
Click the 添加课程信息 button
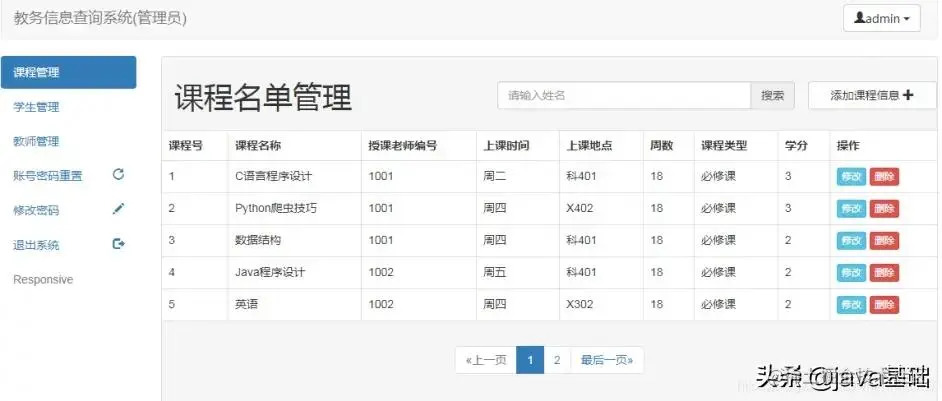point(872,95)
